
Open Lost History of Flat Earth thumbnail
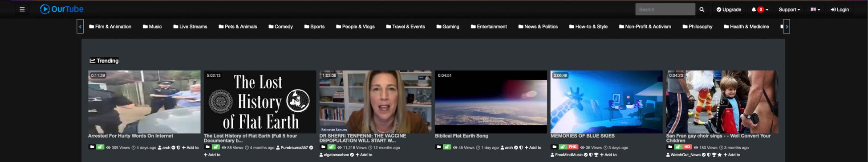pos(260,102)
